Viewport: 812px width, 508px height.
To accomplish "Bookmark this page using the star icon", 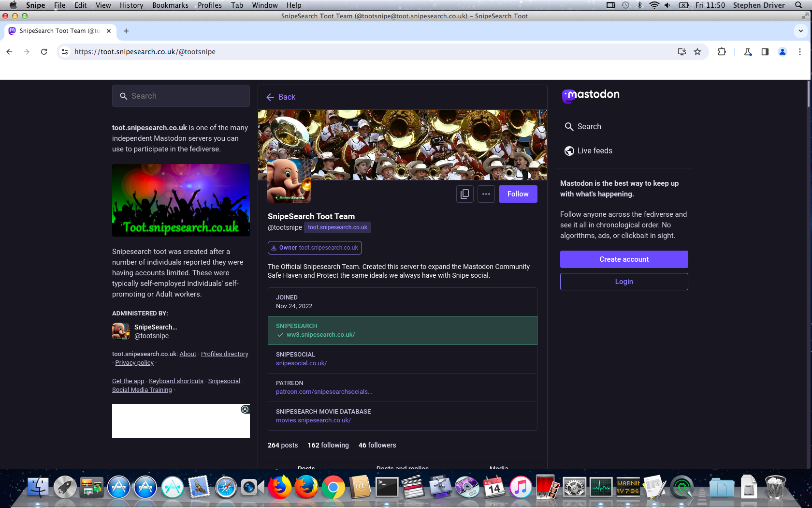I will [697, 52].
